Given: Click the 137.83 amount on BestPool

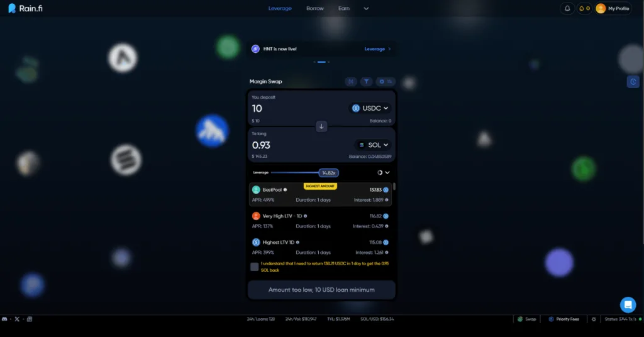Looking at the screenshot, I should 375,190.
